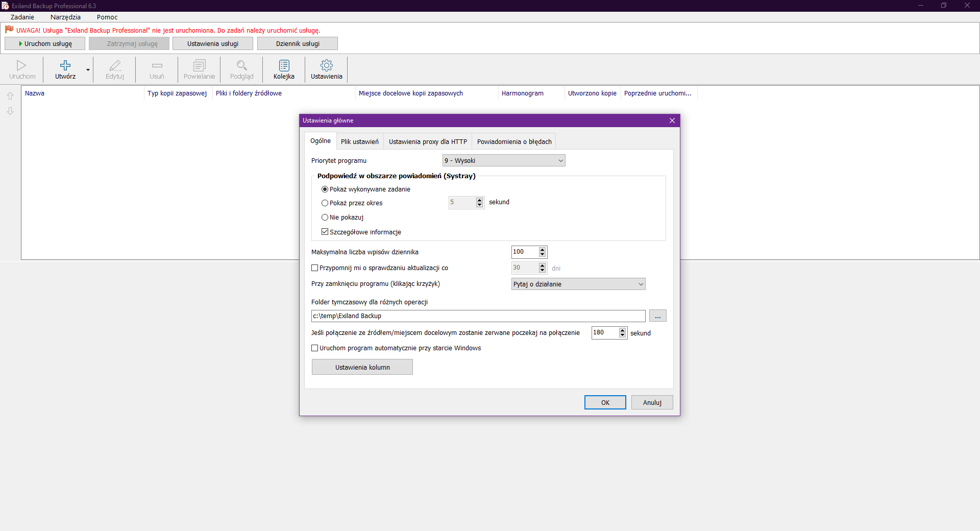Open the Przy zamknięciu programu dropdown
This screenshot has width=980, height=531.
coord(578,284)
